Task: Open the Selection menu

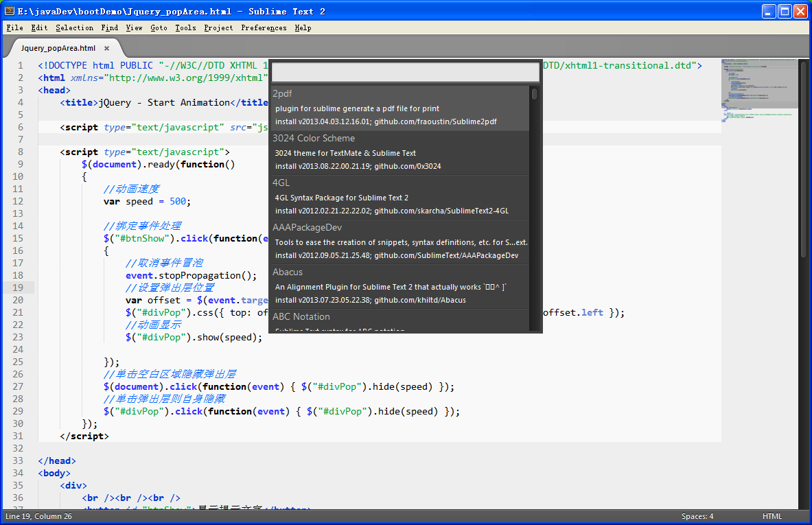Action: pos(75,28)
